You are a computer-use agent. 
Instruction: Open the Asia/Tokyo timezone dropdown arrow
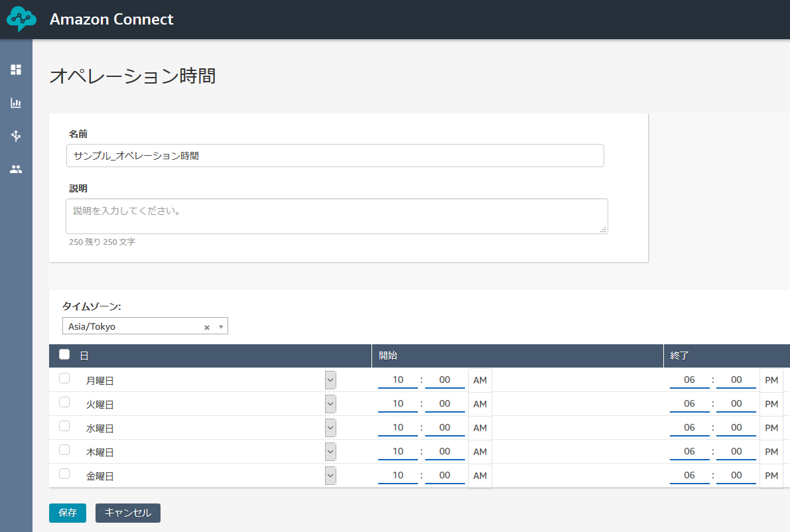click(221, 327)
